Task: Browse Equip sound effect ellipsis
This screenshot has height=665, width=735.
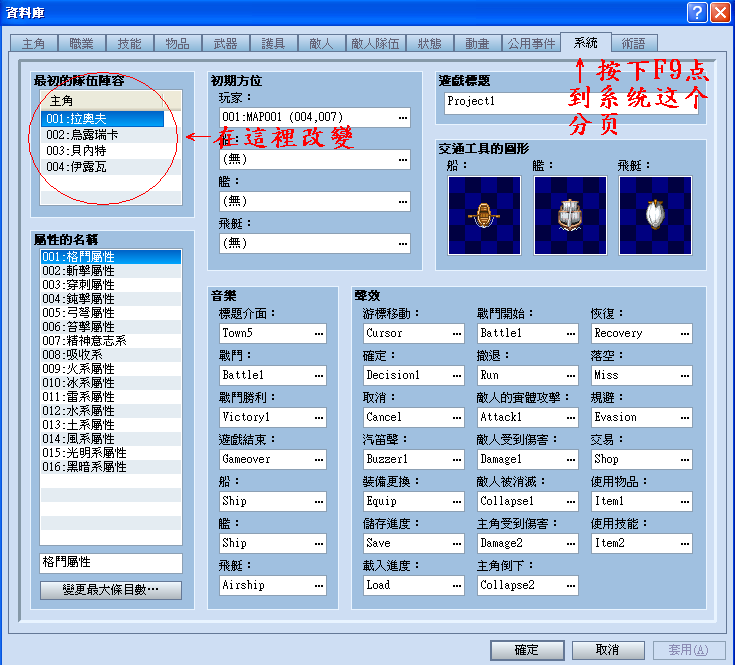Action: pos(457,501)
